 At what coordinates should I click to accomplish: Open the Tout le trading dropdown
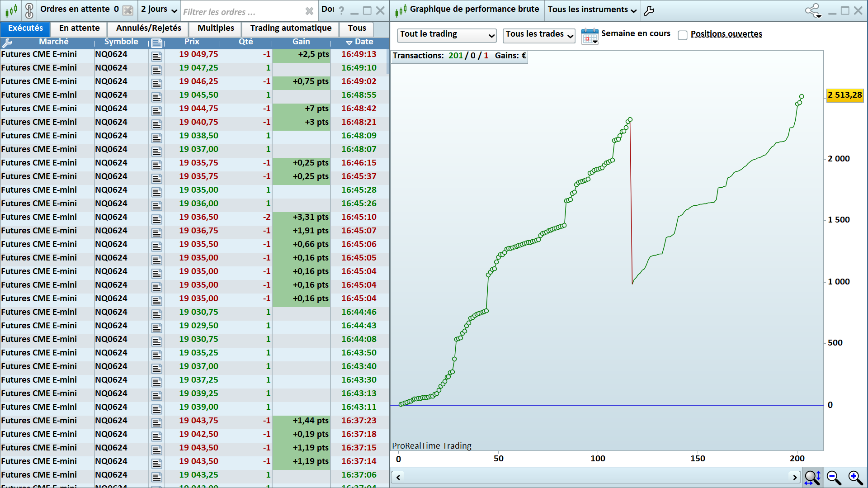[x=447, y=35]
